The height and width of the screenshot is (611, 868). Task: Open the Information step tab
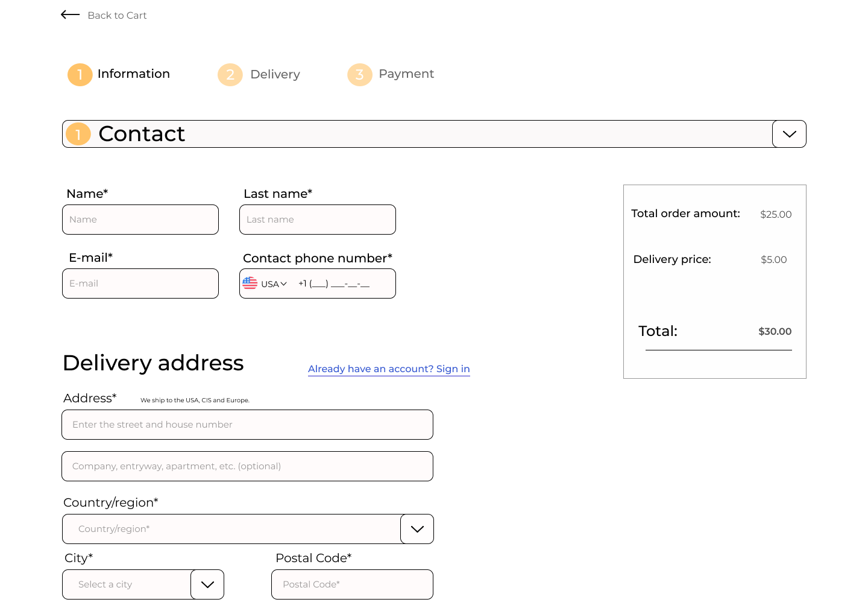tap(133, 74)
